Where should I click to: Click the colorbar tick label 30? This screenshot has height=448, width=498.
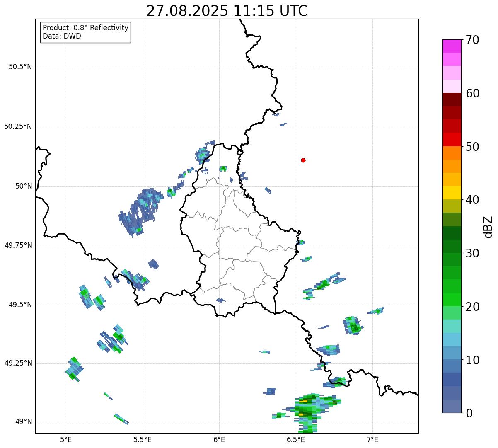tap(472, 253)
